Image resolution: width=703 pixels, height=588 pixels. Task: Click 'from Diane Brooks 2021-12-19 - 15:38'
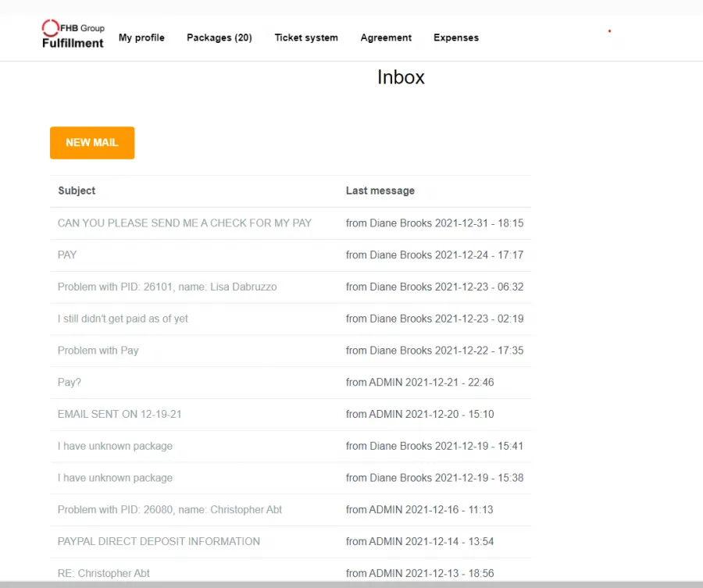tap(434, 478)
